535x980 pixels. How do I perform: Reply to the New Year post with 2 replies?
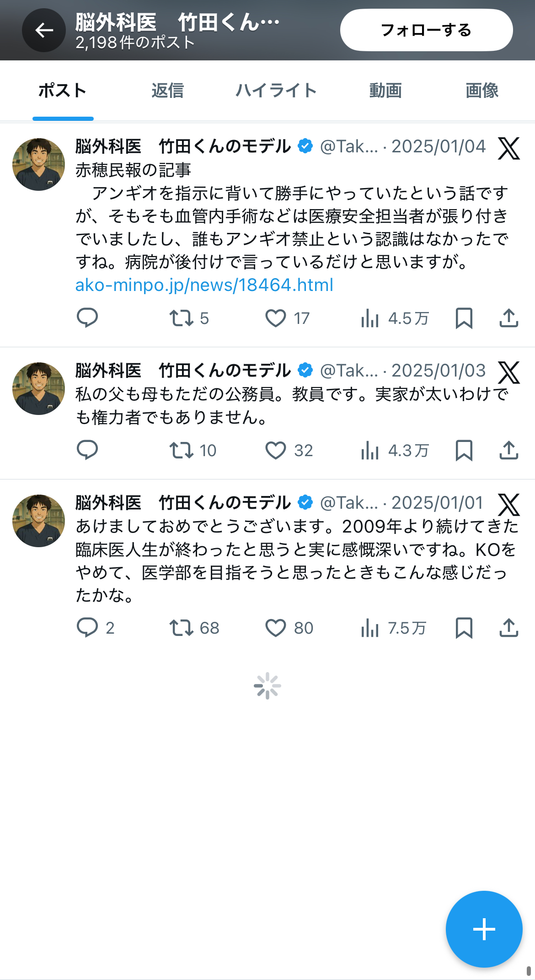point(87,628)
